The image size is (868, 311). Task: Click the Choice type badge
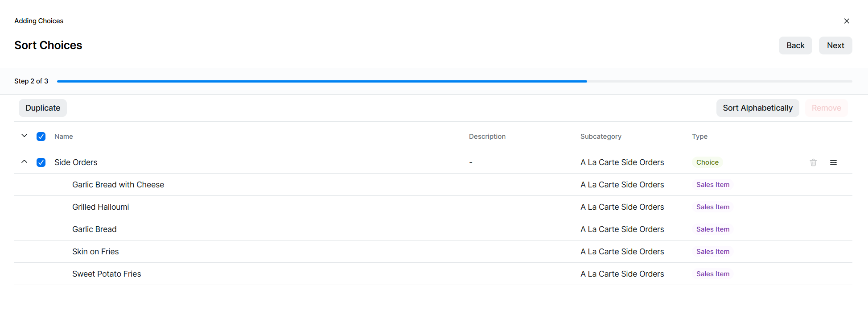click(707, 162)
